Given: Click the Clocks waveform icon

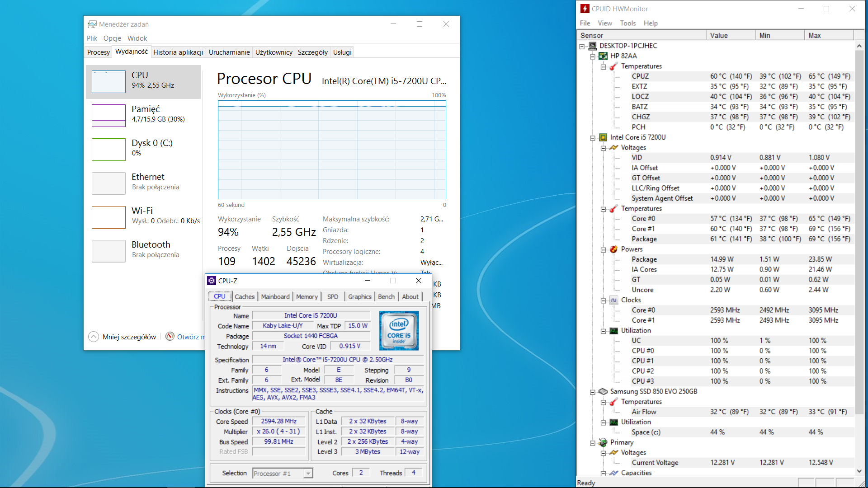Looking at the screenshot, I should [613, 300].
